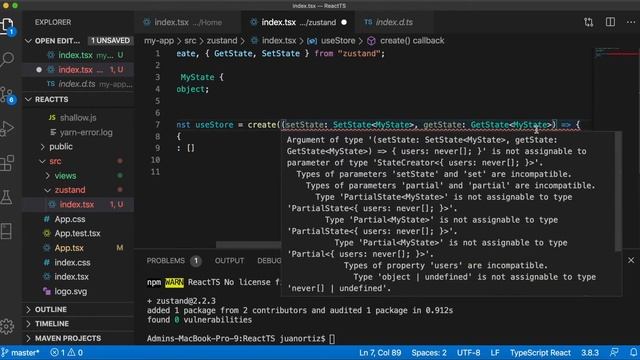Select TypeScript version 3.8.3 status item
The image size is (640, 360).
(x=590, y=353)
